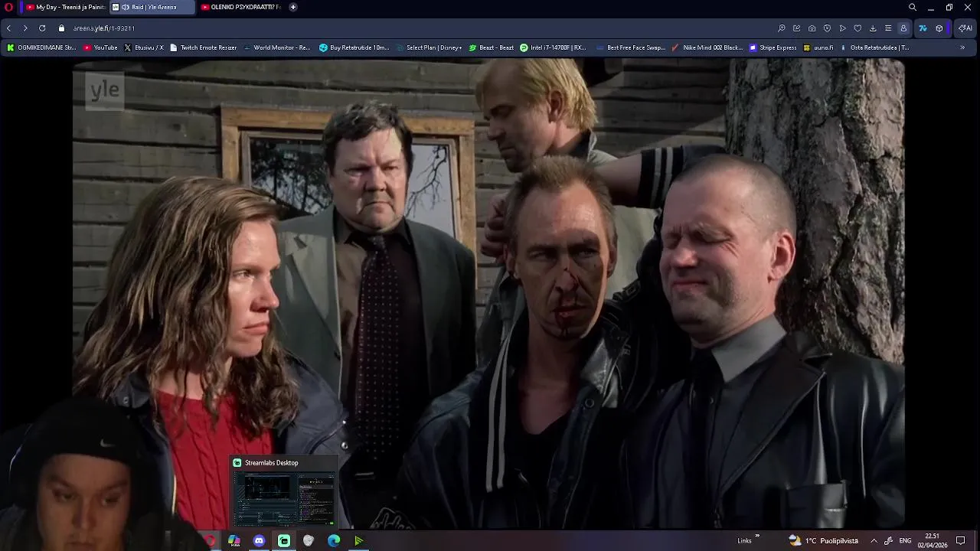Image resolution: width=980 pixels, height=551 pixels.
Task: Open the Etusivu / X bookmark
Action: pyautogui.click(x=144, y=47)
